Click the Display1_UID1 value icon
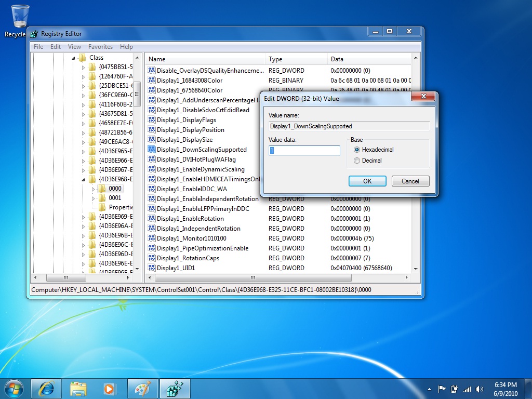Viewport: 532px width, 399px height. (x=152, y=268)
